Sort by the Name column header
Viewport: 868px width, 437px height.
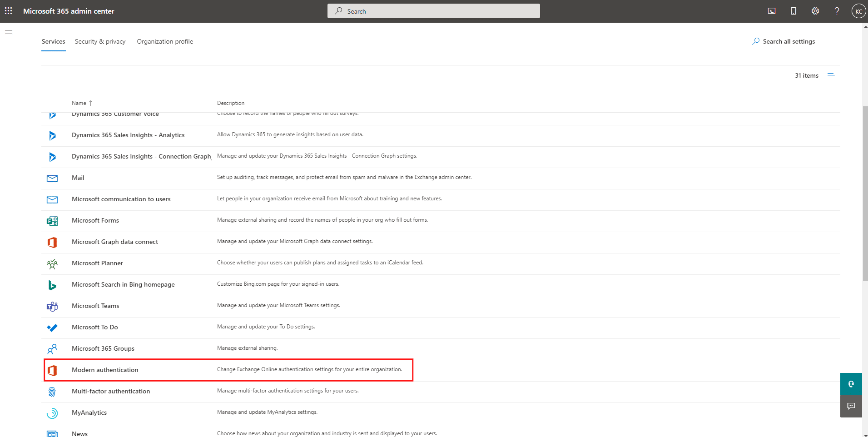coord(82,103)
